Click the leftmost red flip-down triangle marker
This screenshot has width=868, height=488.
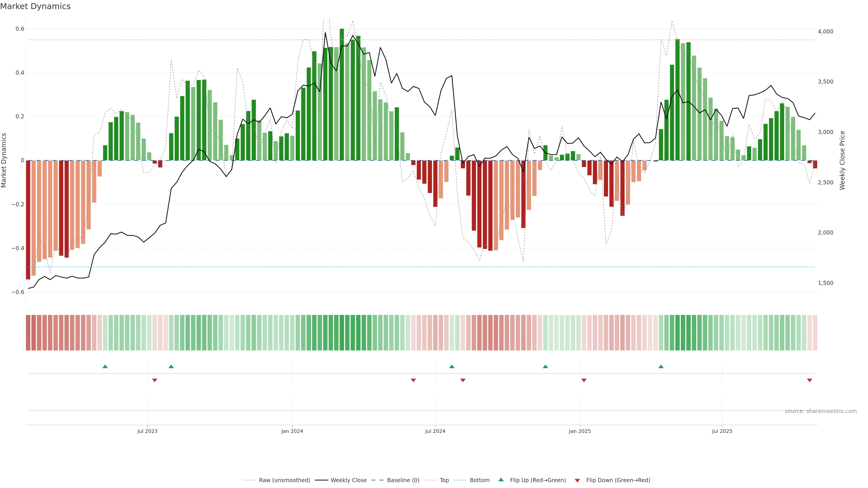[155, 380]
